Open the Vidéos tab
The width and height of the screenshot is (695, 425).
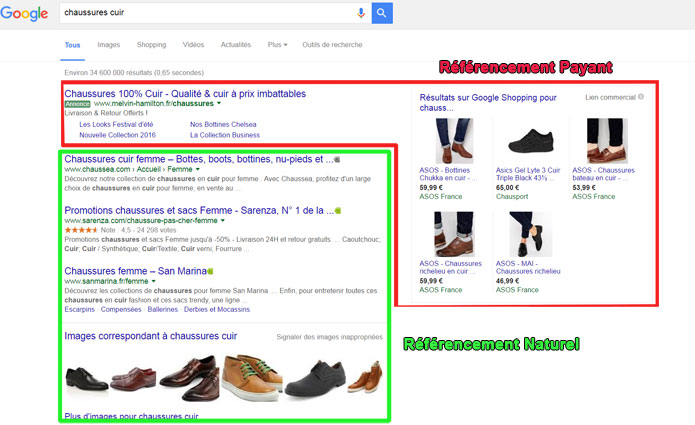pyautogui.click(x=193, y=45)
